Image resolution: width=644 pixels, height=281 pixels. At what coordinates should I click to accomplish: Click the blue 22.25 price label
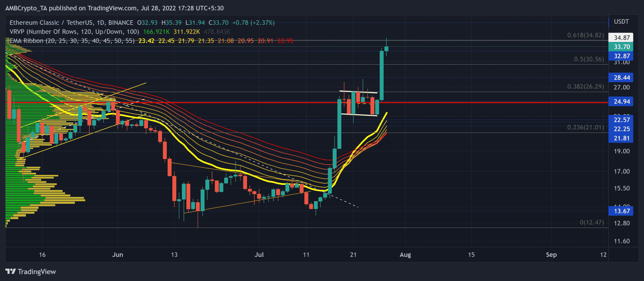tap(621, 129)
